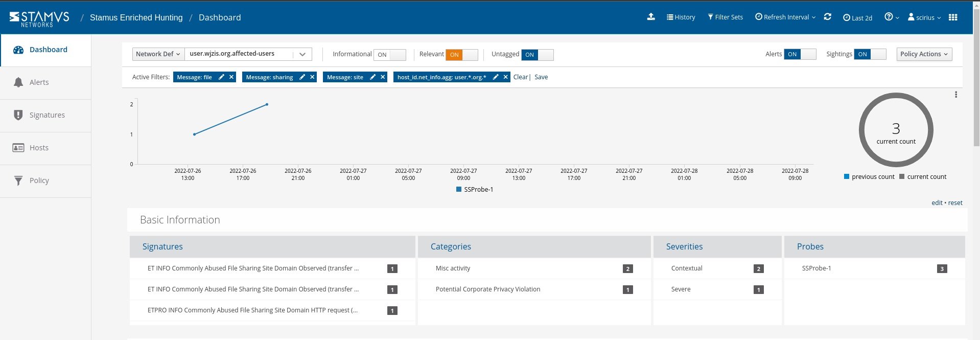Click the 3 current count donut
This screenshot has height=340, width=980.
(896, 130)
